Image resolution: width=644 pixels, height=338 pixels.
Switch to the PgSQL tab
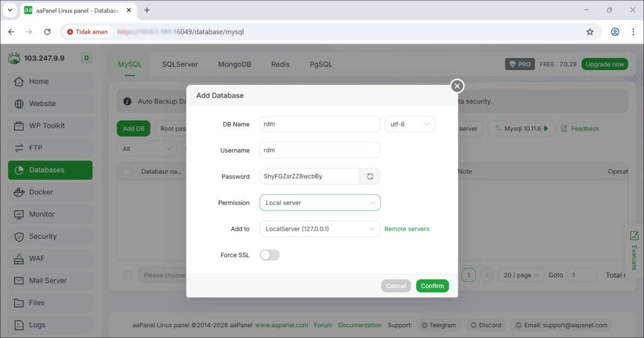point(321,65)
